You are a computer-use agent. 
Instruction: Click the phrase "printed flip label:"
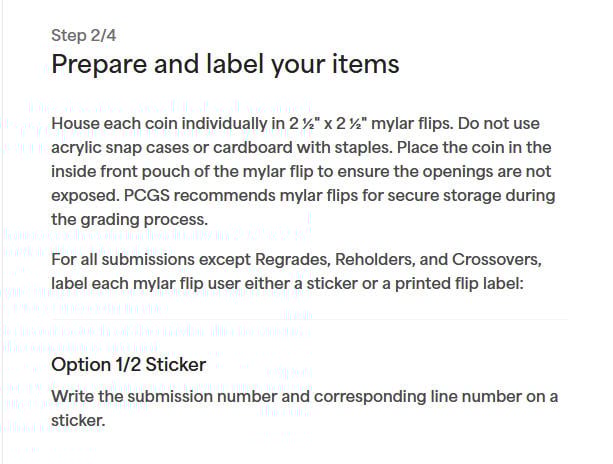coord(459,284)
